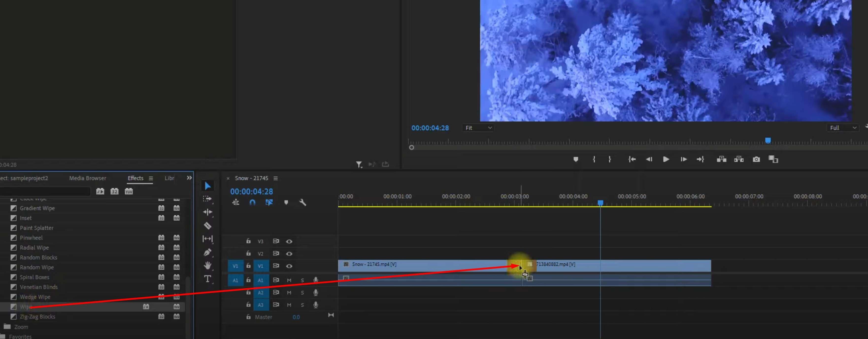Viewport: 868px width, 339px height.
Task: Toggle timeline snap magnet
Action: (x=252, y=202)
